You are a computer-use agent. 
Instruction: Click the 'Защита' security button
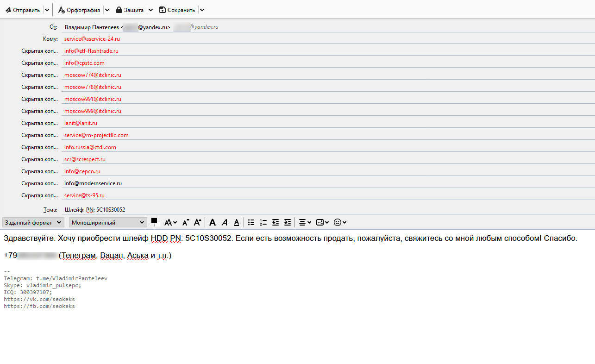[130, 10]
